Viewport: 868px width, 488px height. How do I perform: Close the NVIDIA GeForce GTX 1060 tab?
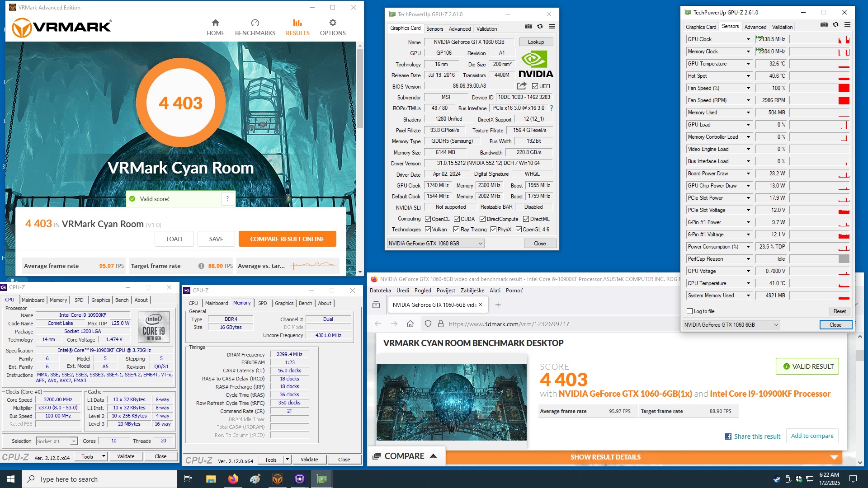[x=481, y=305]
